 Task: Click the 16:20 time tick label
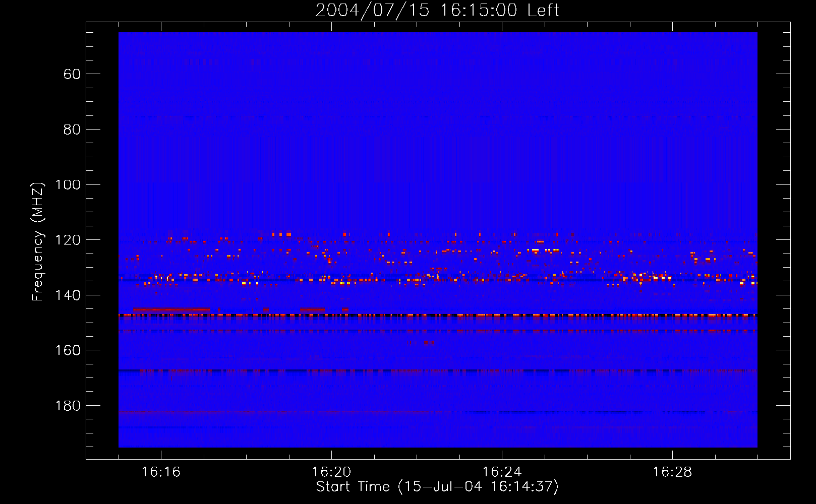331,472
